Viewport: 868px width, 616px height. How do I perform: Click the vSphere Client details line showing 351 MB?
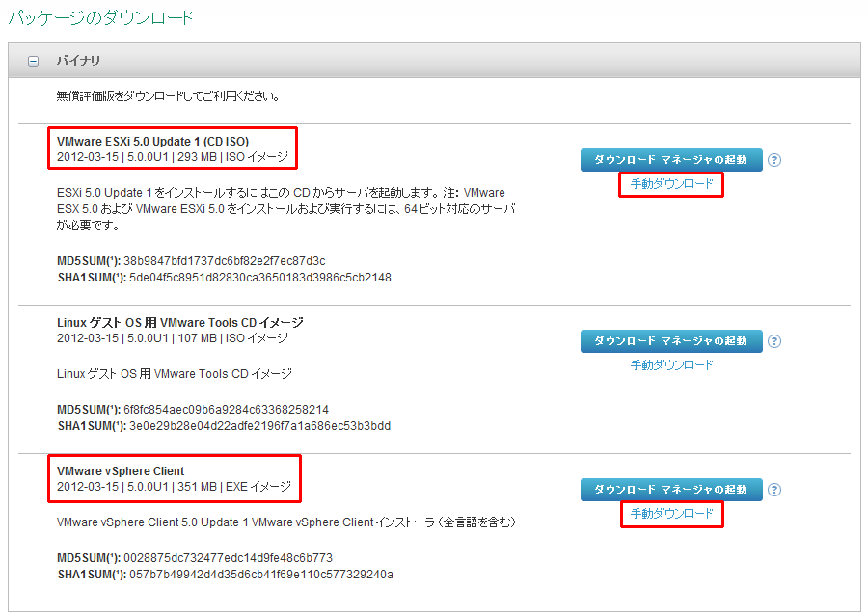pyautogui.click(x=174, y=487)
